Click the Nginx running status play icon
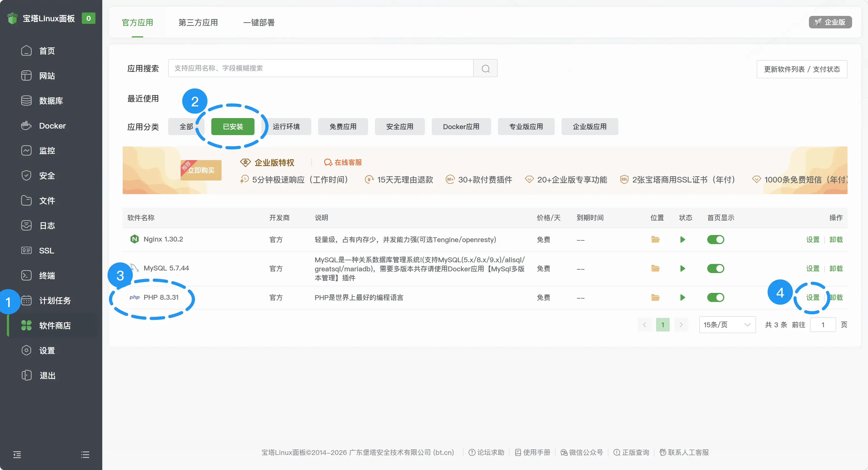 pos(683,239)
